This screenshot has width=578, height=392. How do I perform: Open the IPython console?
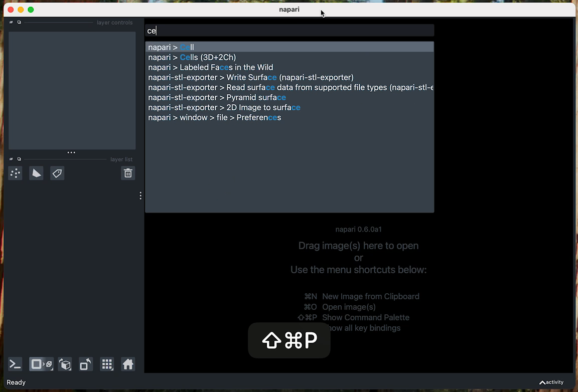tap(15, 364)
